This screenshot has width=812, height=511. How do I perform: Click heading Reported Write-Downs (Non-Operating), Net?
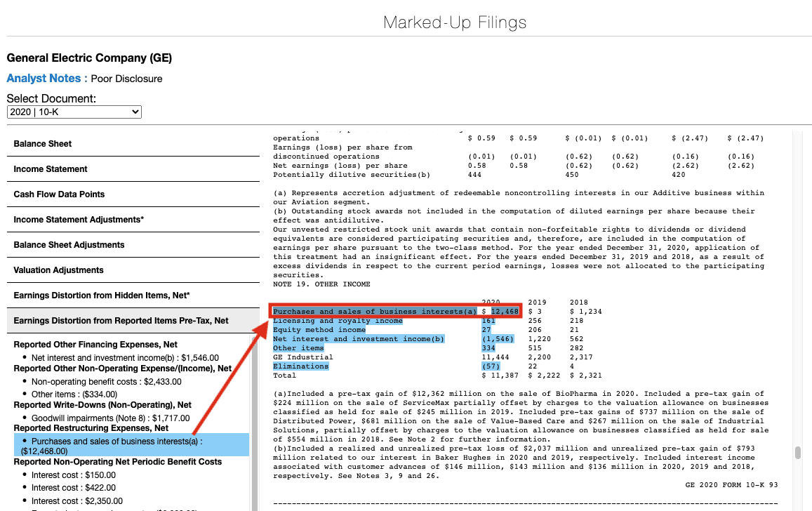coord(102,405)
